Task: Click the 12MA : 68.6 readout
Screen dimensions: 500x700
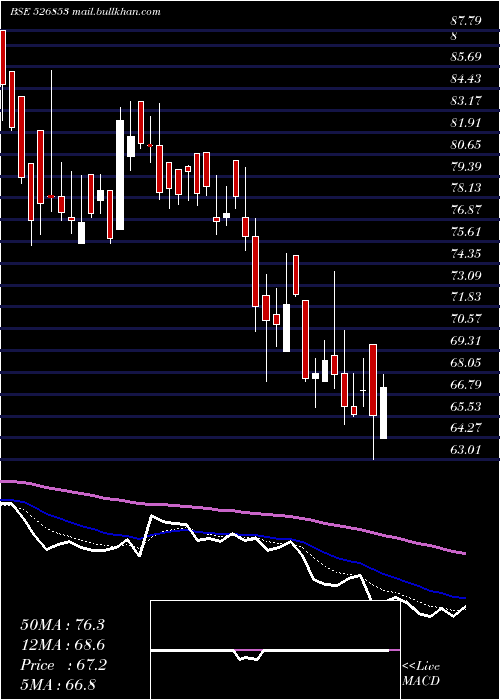Action: 63,645
